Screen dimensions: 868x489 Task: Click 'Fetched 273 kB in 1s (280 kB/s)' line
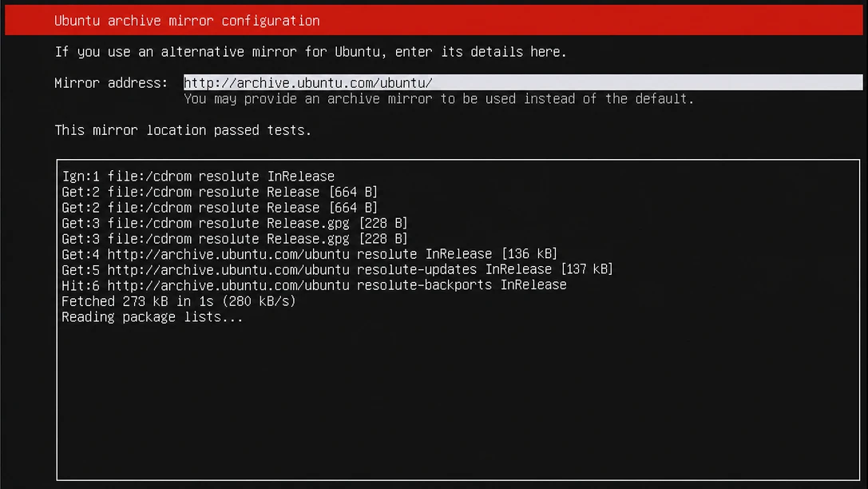point(179,300)
